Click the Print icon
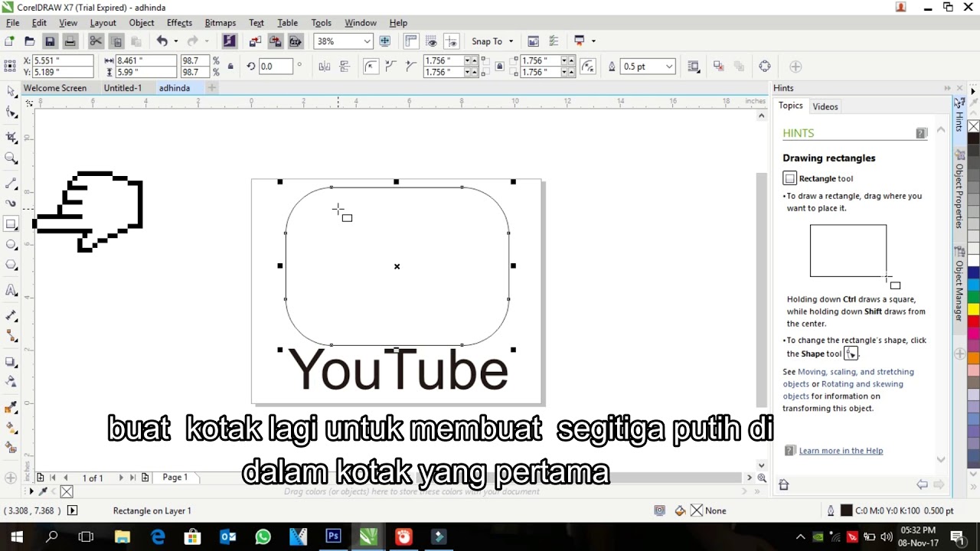The image size is (980, 551). point(70,41)
